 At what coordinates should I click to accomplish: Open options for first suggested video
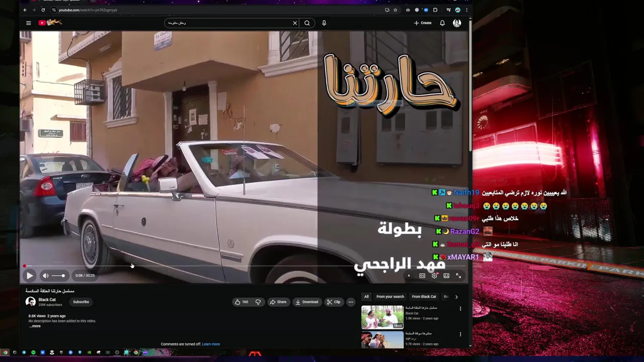pos(460,309)
